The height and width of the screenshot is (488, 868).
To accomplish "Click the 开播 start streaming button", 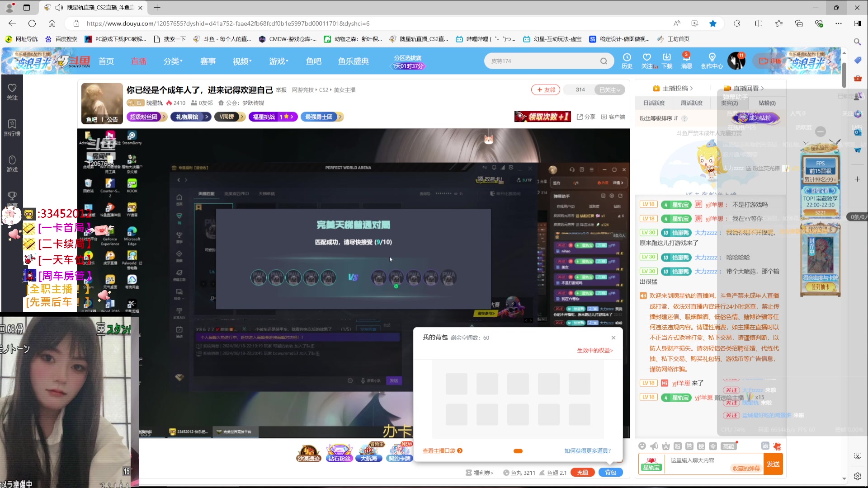I will 770,61.
